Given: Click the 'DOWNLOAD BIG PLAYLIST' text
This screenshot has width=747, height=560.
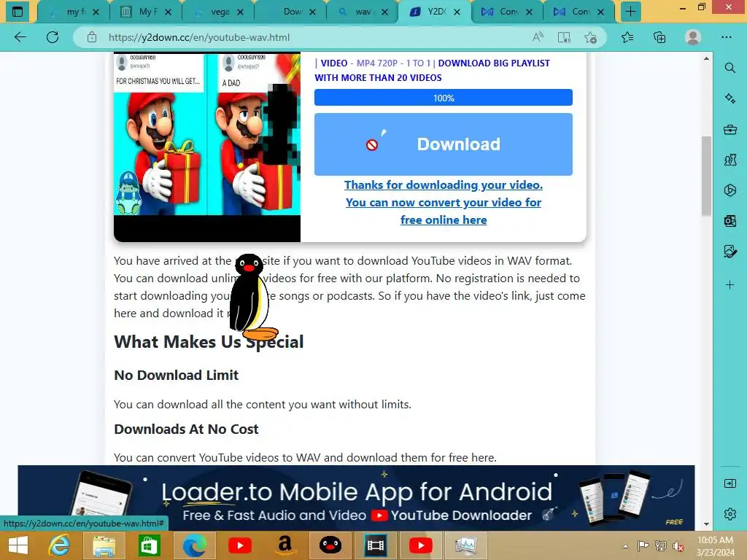Looking at the screenshot, I should point(494,63).
